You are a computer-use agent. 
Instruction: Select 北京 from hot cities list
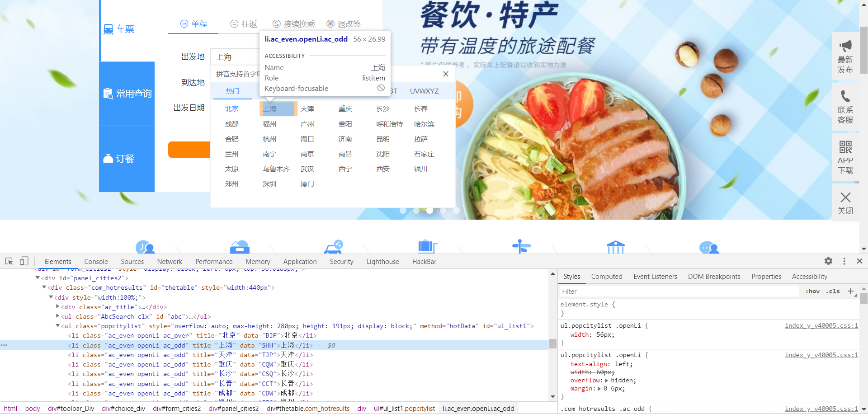(x=231, y=108)
